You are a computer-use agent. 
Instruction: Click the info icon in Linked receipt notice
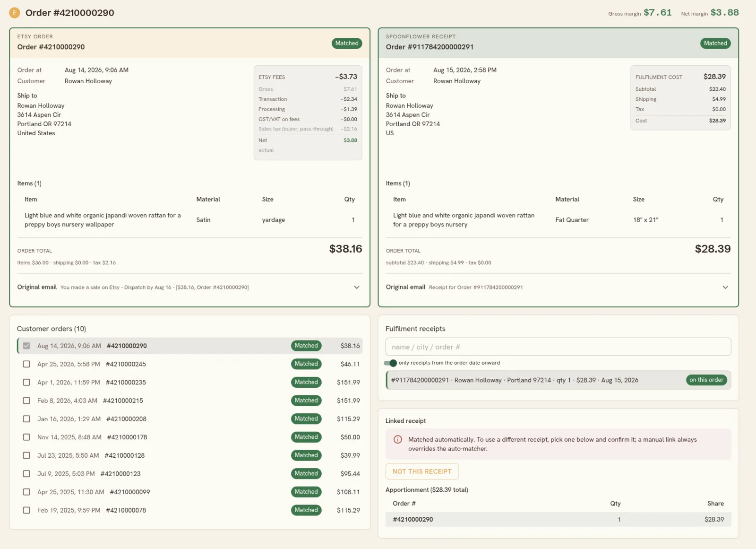coord(398,439)
